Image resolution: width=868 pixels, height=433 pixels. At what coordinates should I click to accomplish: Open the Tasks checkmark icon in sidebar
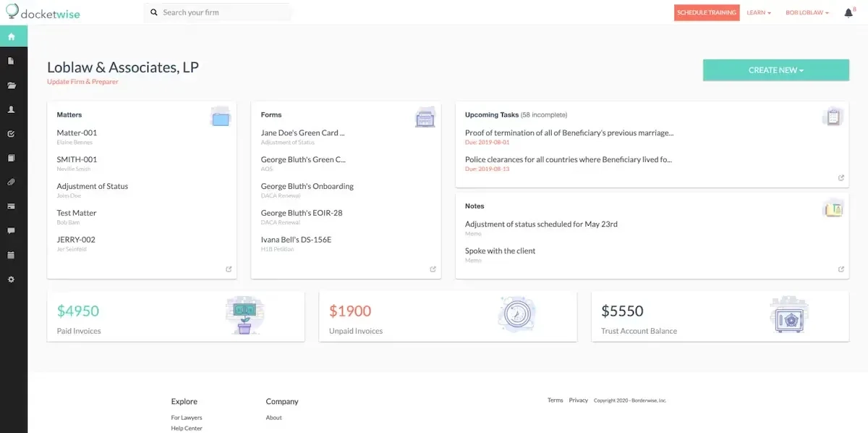tap(11, 133)
